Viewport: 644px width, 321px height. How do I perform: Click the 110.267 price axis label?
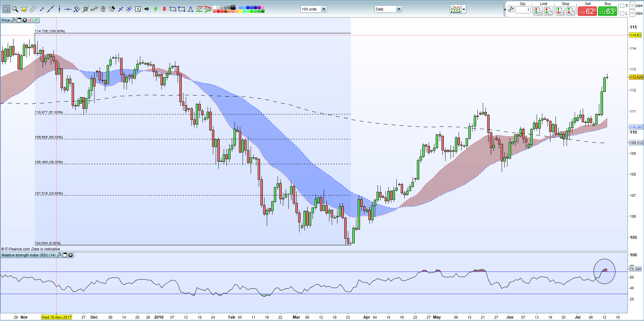(x=636, y=127)
